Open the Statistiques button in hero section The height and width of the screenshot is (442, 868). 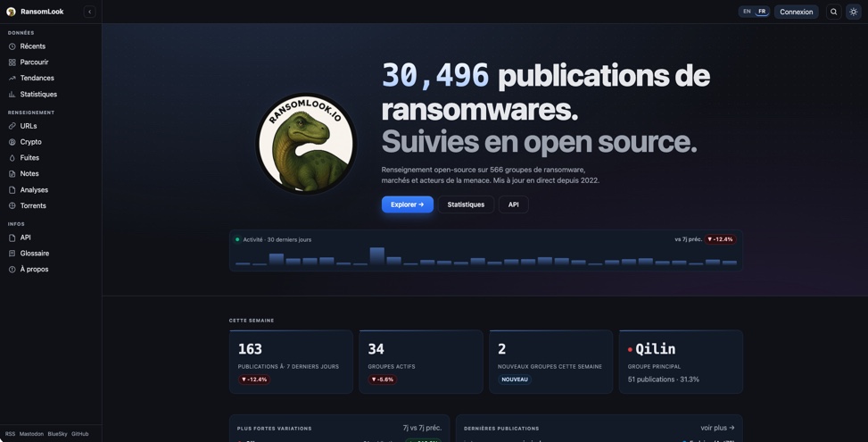coord(466,204)
